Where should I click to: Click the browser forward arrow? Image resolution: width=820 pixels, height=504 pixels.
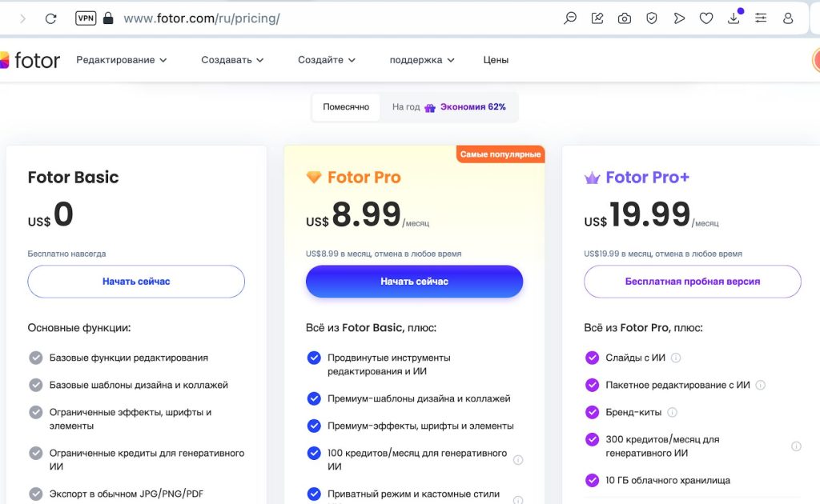tap(22, 19)
